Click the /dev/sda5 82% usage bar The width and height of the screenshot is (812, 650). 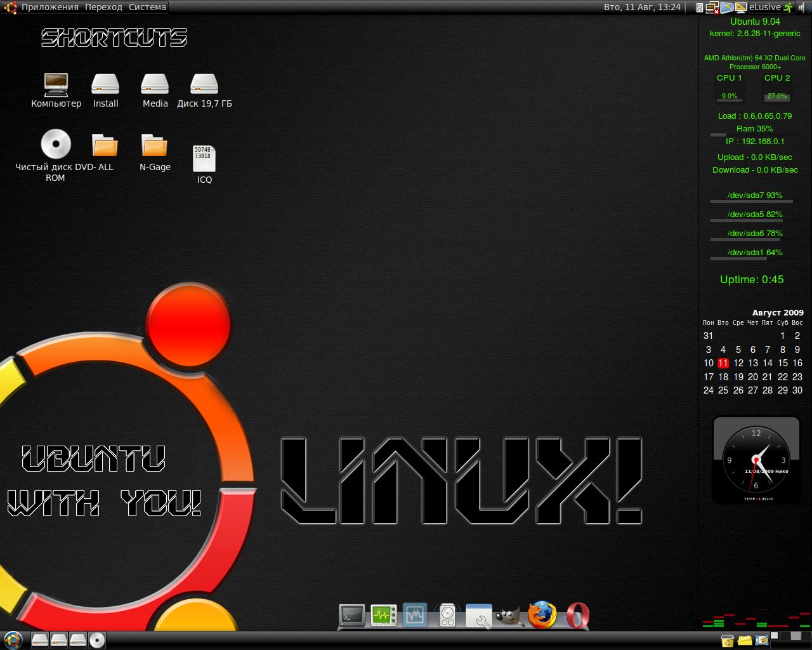tap(748, 220)
